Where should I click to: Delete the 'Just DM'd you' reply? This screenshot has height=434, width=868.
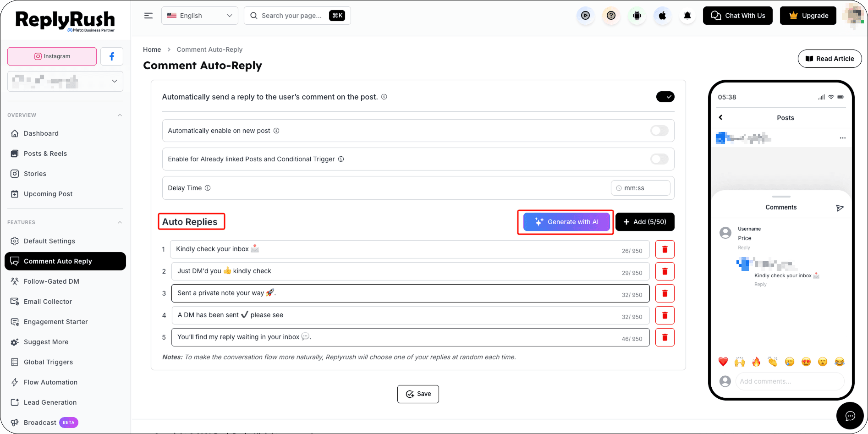click(x=665, y=271)
